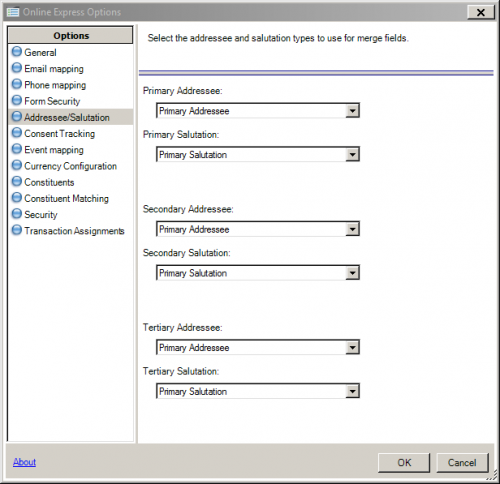Expand the Primary Salutation dropdown arrow

(x=352, y=154)
